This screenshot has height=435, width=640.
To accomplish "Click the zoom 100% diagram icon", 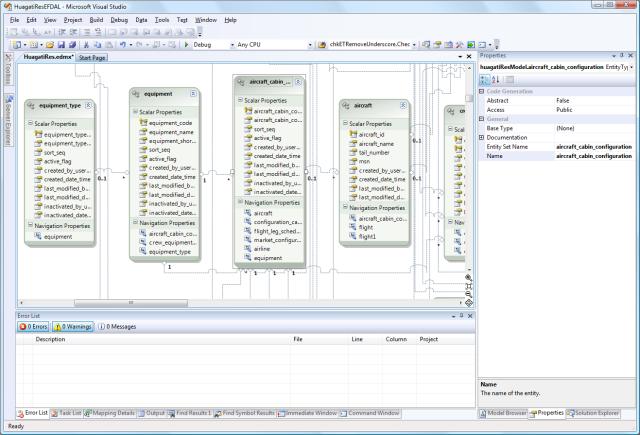I will coord(469,286).
